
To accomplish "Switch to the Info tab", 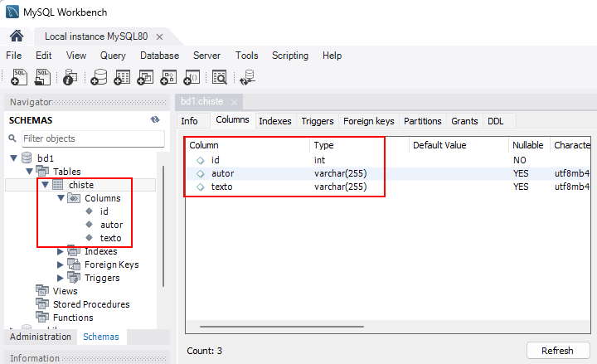I will pyautogui.click(x=189, y=121).
